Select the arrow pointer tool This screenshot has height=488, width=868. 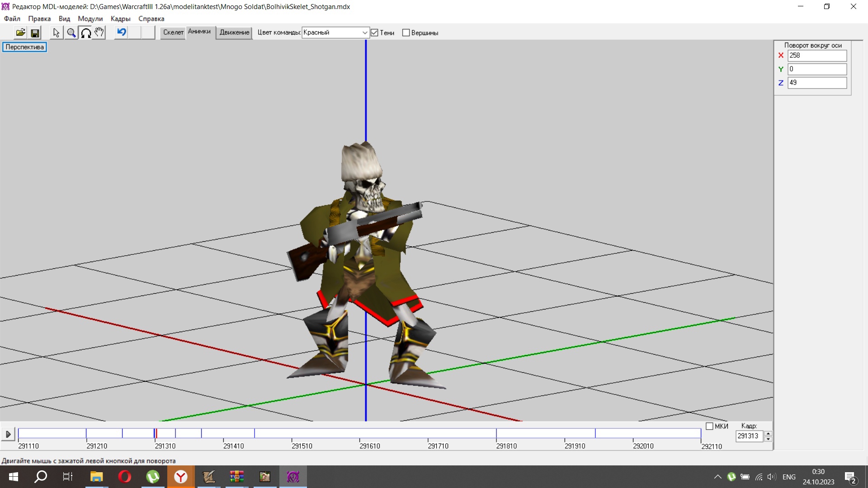(x=56, y=33)
